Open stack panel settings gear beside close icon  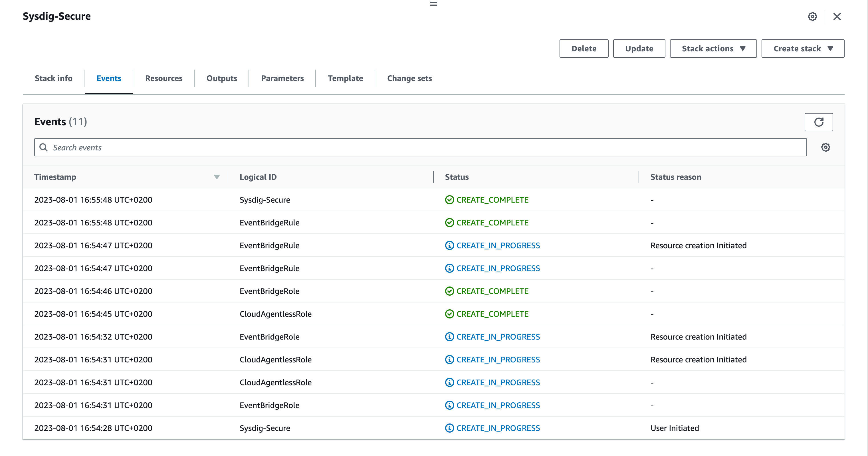[x=812, y=17]
